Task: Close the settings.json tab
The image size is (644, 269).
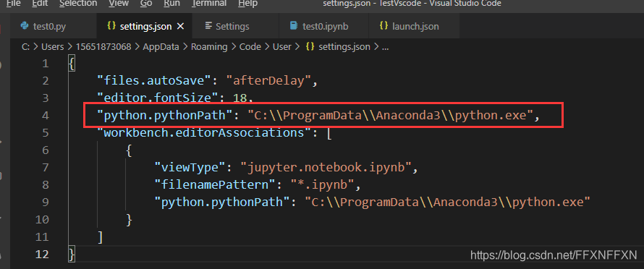Action: coord(180,26)
